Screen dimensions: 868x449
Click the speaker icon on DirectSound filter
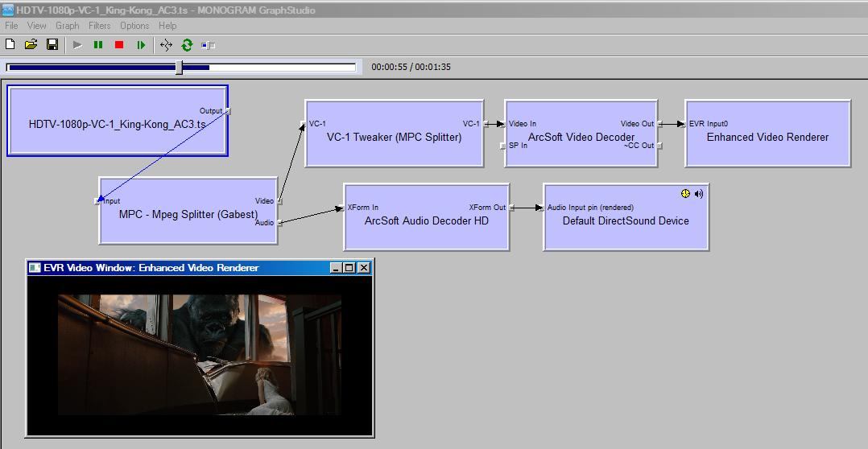tap(699, 194)
